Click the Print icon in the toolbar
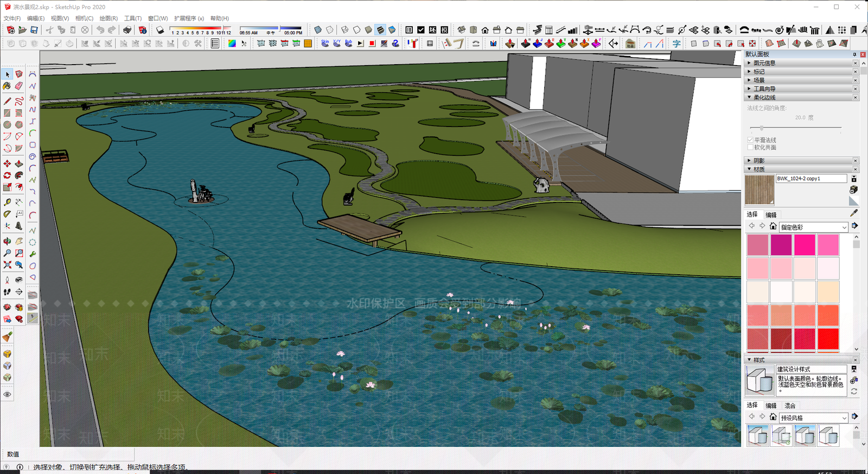The width and height of the screenshot is (868, 474). 127,30
